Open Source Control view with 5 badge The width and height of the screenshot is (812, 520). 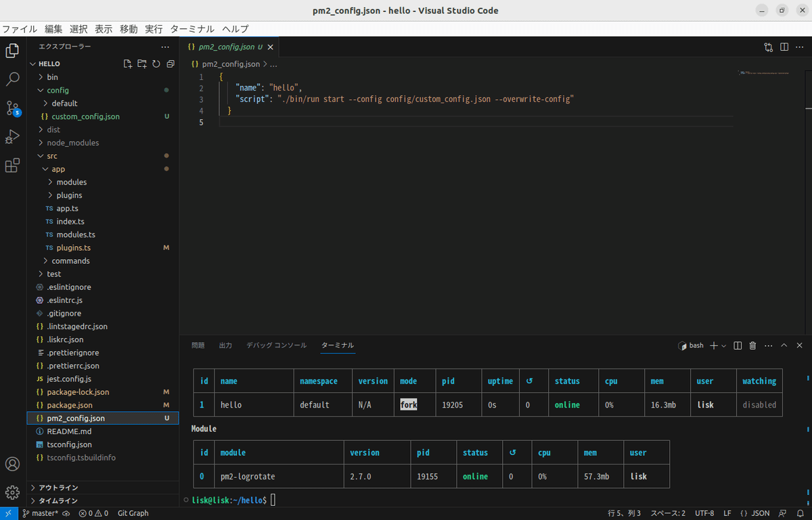tap(12, 108)
